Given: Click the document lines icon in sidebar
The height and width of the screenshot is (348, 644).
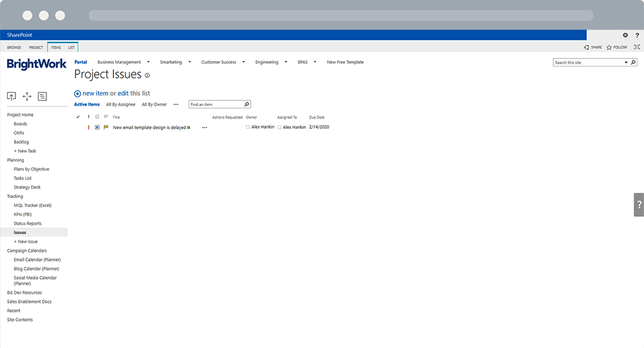Looking at the screenshot, I should pyautogui.click(x=43, y=96).
